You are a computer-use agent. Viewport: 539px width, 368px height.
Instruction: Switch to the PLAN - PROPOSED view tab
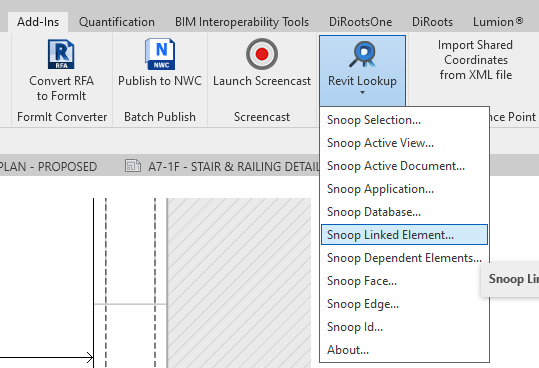[48, 167]
